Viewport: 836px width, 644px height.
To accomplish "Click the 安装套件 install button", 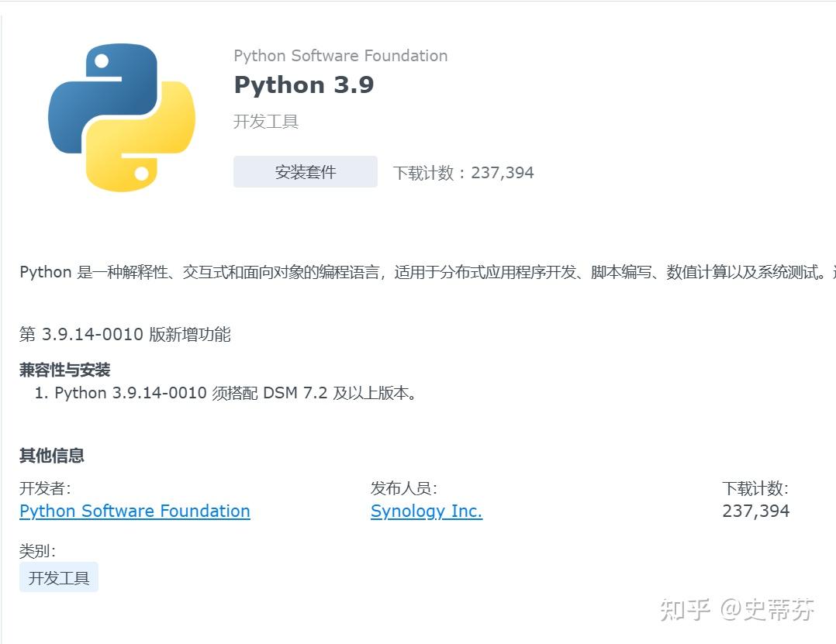I will pos(305,171).
